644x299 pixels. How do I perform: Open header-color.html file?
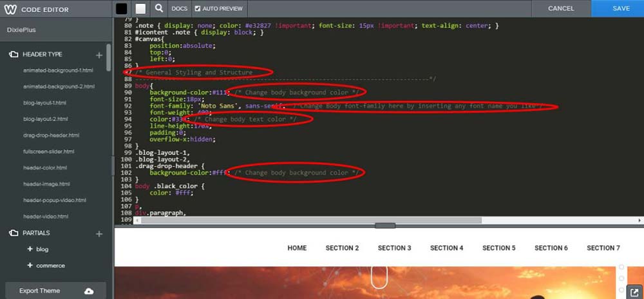(x=45, y=168)
